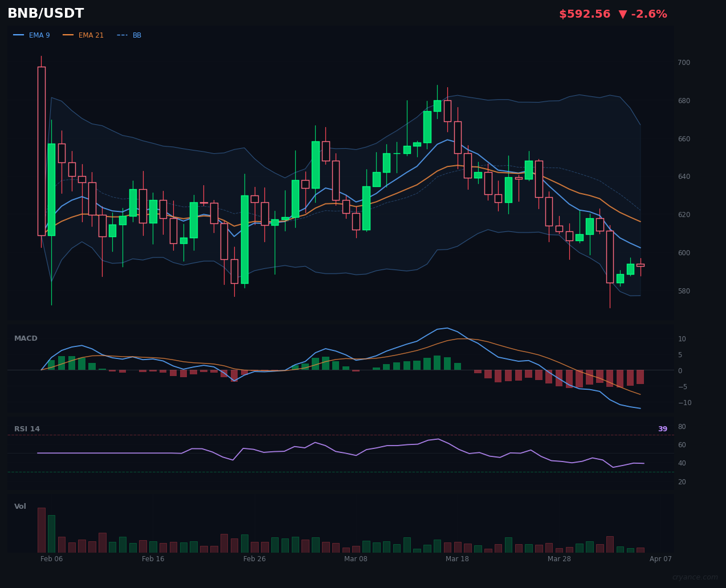Open the cryance.com watermark link

pyautogui.click(x=695, y=577)
